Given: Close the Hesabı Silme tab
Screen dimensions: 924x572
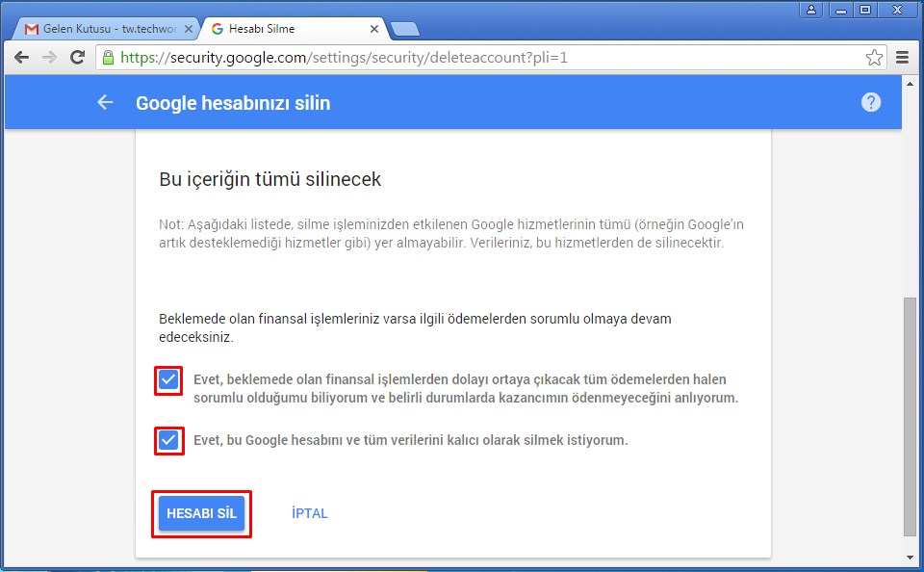Looking at the screenshot, I should coord(374,29).
